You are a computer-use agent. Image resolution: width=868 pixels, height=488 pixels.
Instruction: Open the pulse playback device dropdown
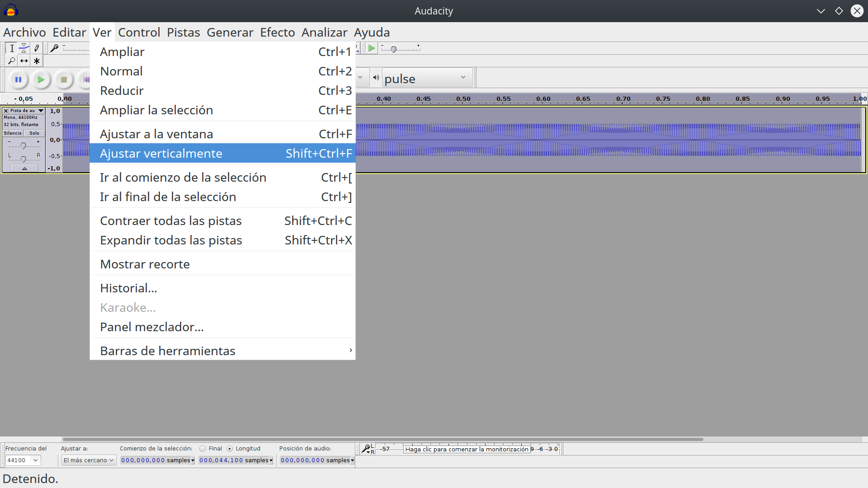427,78
